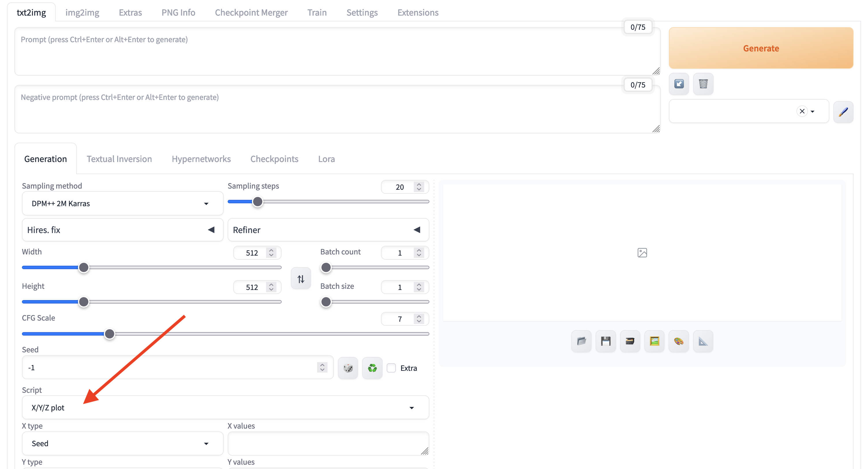The width and height of the screenshot is (868, 469).
Task: Click the Batch size slider
Action: 374,302
